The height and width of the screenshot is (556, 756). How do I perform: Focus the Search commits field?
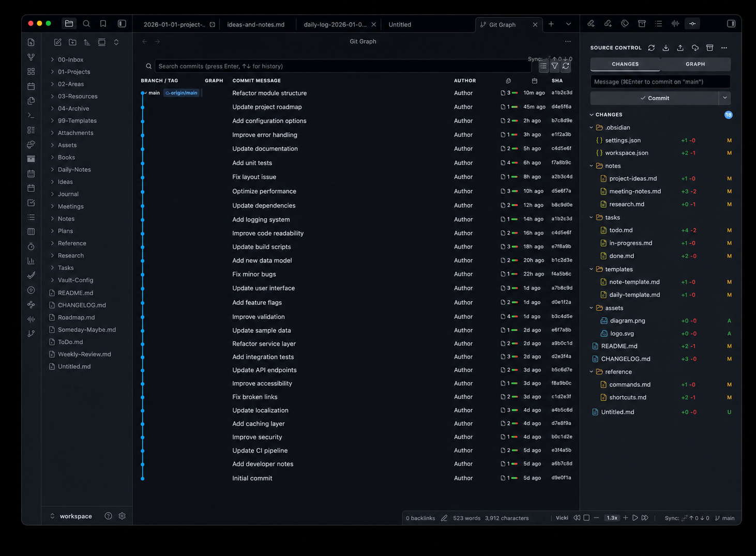pos(343,66)
